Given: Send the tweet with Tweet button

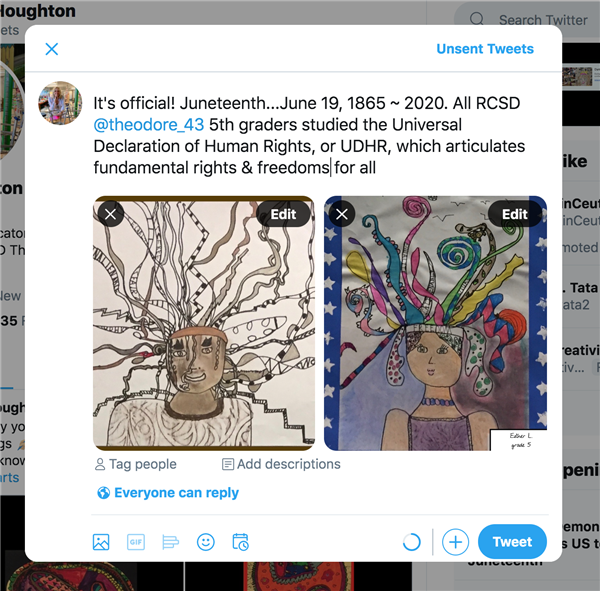Looking at the screenshot, I should coord(512,542).
